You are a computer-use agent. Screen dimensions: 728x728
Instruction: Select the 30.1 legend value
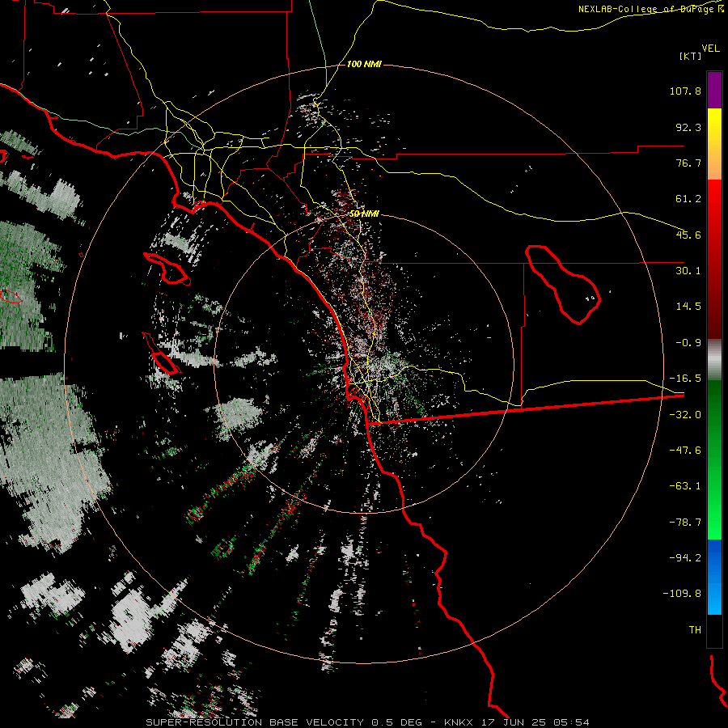(688, 271)
